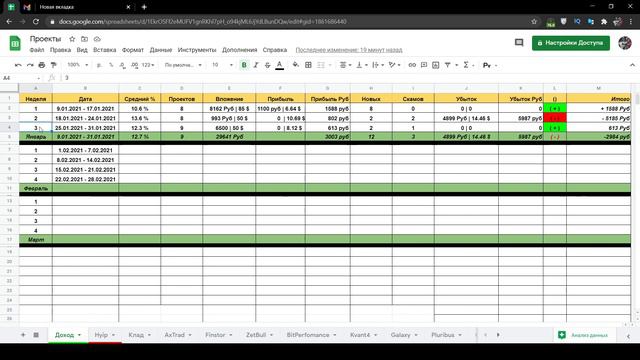
Task: Reload the browser page
Action: pyautogui.click(x=36, y=21)
